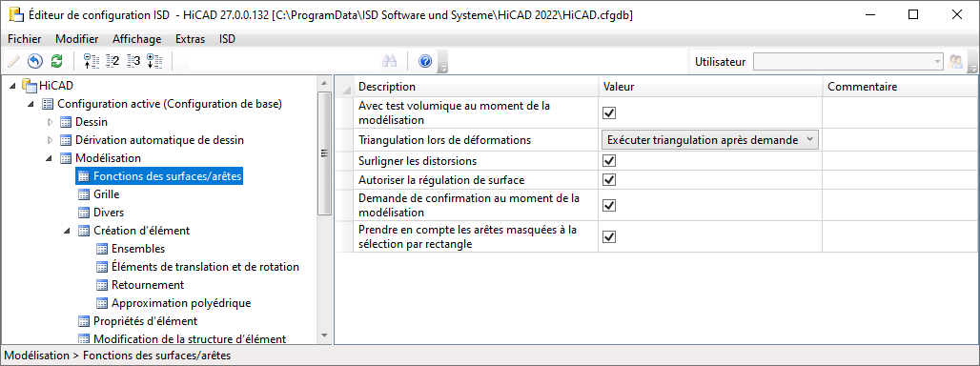Expand the Dessin tree node

[51, 122]
